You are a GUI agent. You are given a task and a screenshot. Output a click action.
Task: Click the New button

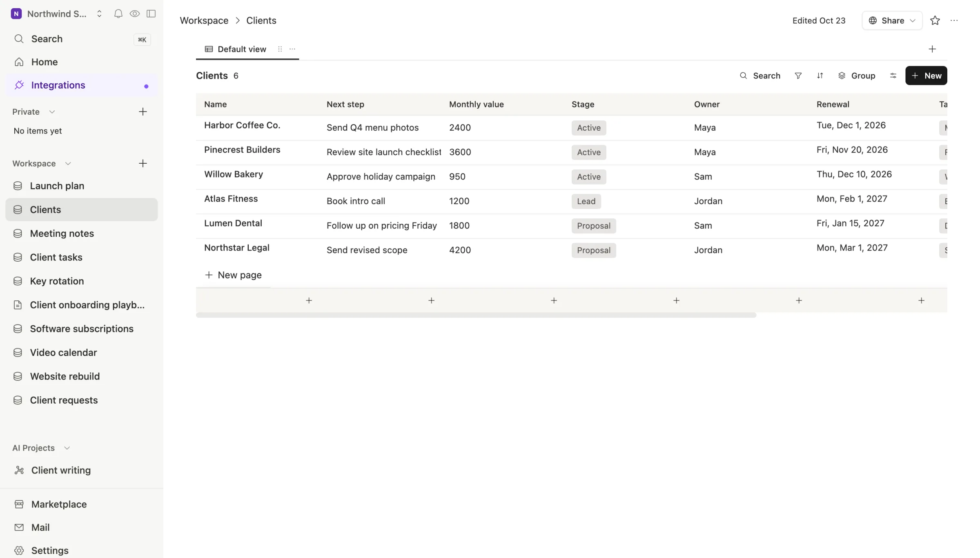tap(926, 76)
